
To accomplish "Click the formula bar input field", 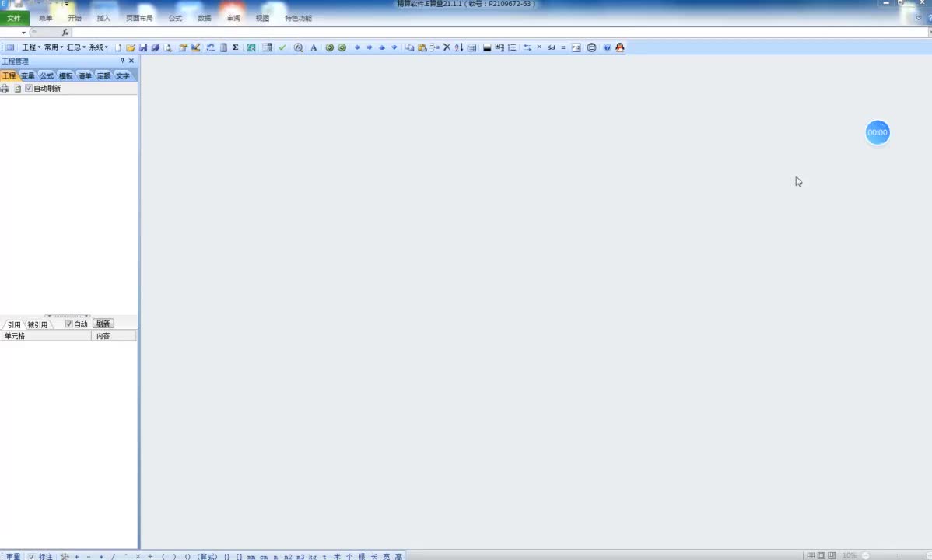I will pos(499,33).
